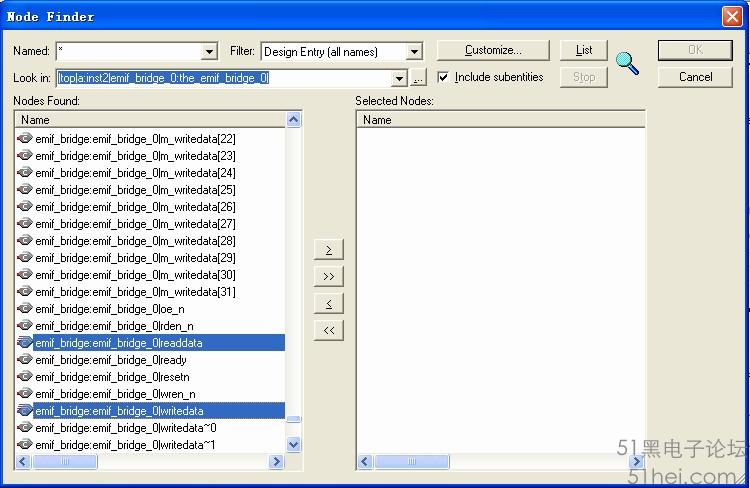The width and height of the screenshot is (750, 488).
Task: Click node icon beside m_writedata[22]
Action: (x=25, y=139)
